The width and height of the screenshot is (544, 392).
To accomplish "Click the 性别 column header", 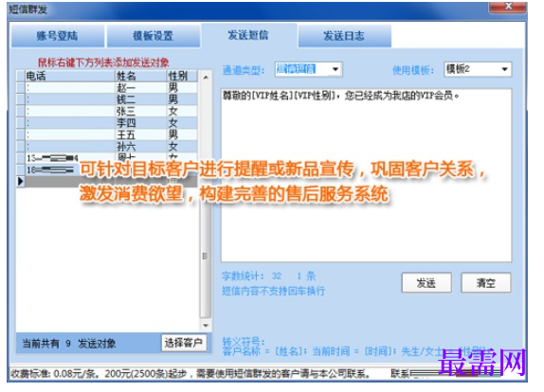I will [x=182, y=76].
